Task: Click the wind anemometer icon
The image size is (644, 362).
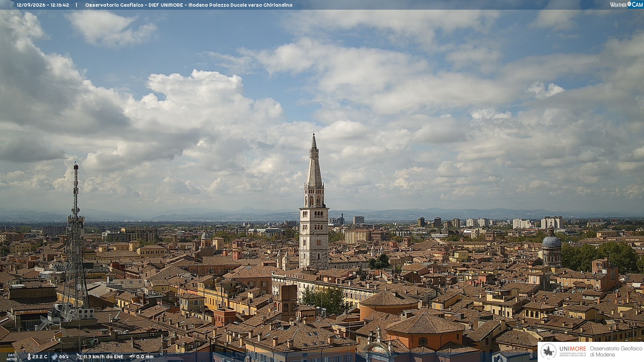Action: (x=79, y=357)
